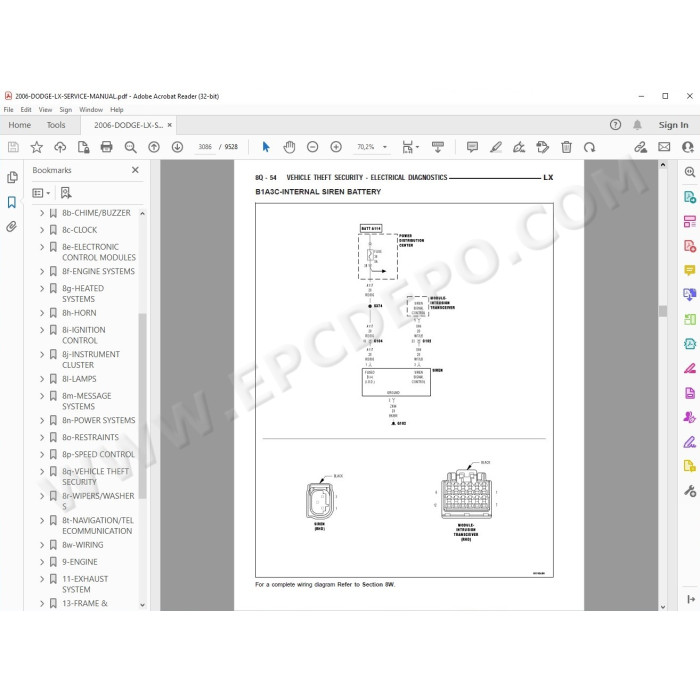Image resolution: width=700 pixels, height=700 pixels.
Task: Open More Tools wrench icon
Action: (690, 491)
